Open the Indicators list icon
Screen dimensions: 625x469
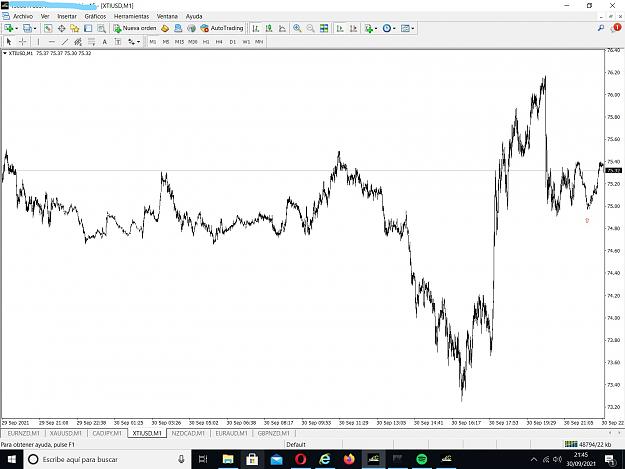[x=369, y=28]
